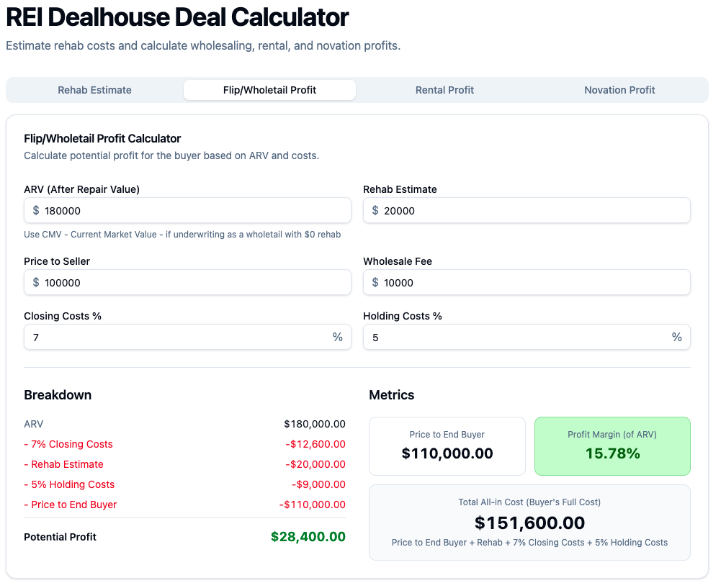Click the -$110,000.00 breakdown amount

[312, 505]
